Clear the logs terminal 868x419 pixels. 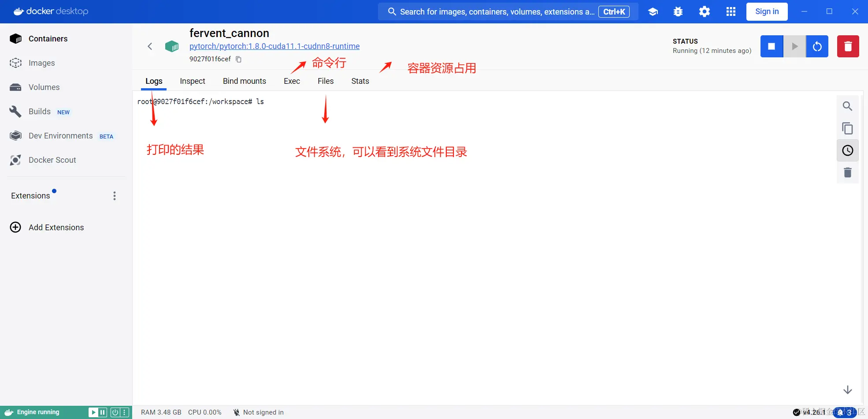click(x=847, y=172)
